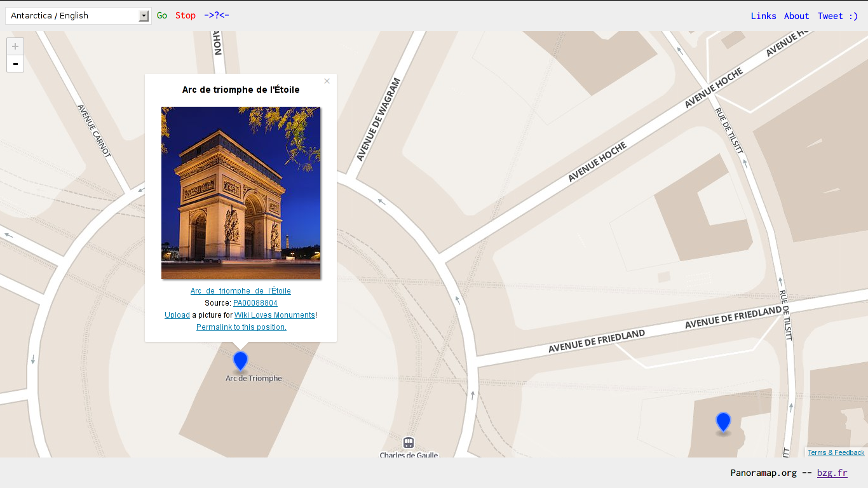Image resolution: width=868 pixels, height=488 pixels.
Task: Click the green Go link
Action: tap(162, 15)
